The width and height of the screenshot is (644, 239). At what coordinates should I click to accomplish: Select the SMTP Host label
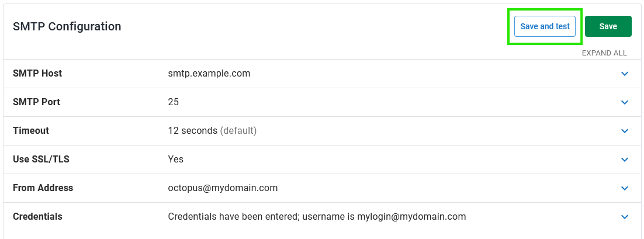coord(37,74)
